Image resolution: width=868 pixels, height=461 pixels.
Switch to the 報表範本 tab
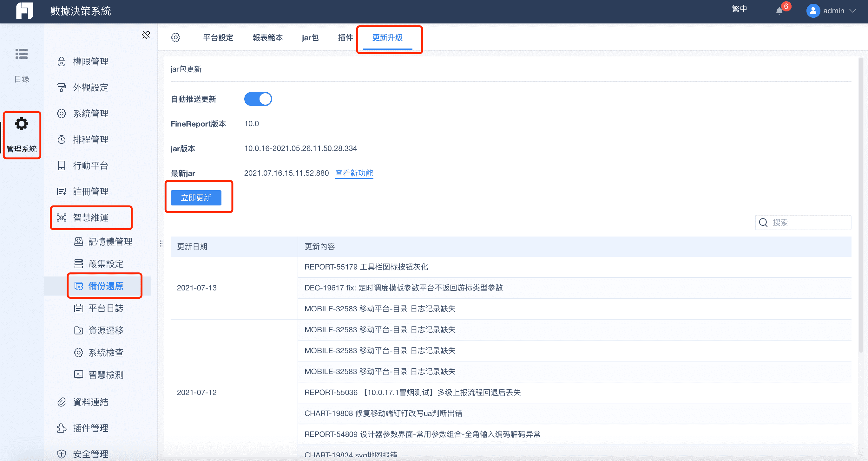click(x=267, y=38)
